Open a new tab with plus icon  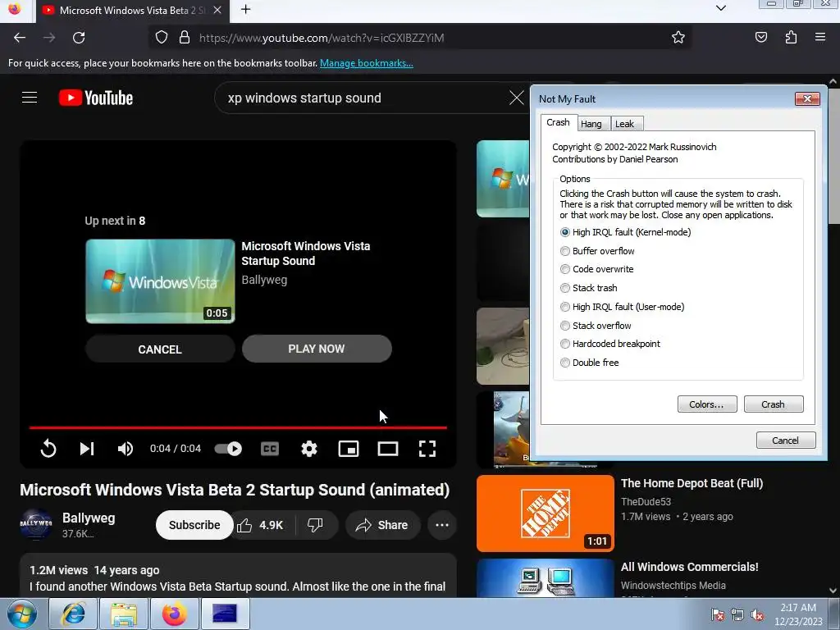tap(245, 10)
